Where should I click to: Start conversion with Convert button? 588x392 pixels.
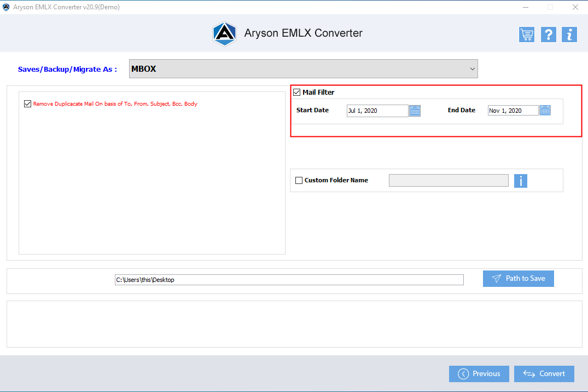(544, 373)
